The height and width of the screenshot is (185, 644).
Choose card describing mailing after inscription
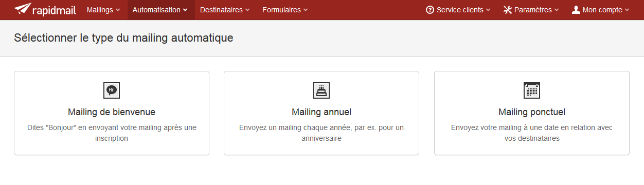pos(112,113)
